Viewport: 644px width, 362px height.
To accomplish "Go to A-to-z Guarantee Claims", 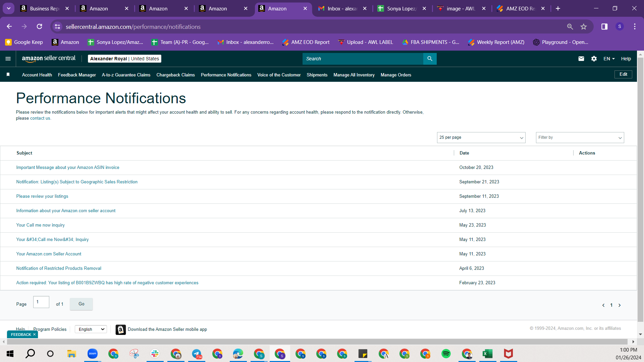I will (126, 75).
